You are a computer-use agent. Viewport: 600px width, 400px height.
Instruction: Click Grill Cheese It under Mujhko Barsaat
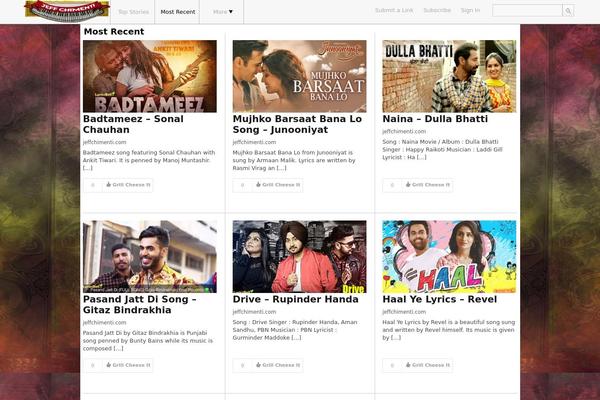[277, 185]
